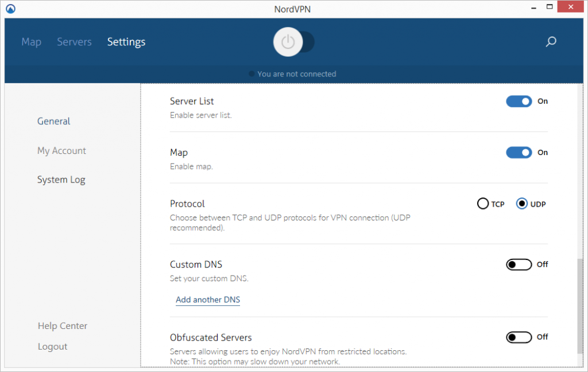Open General settings in sidebar
Image resolution: width=588 pixels, height=372 pixels.
point(53,121)
